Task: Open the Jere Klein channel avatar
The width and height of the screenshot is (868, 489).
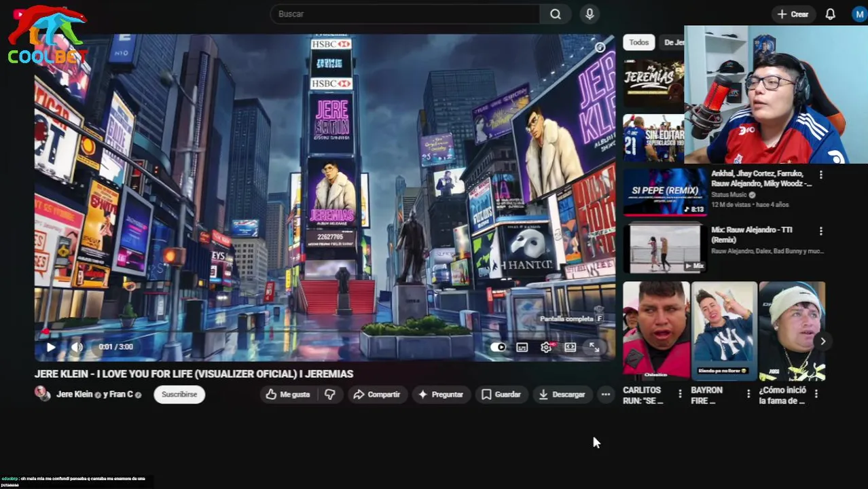Action: tap(43, 394)
